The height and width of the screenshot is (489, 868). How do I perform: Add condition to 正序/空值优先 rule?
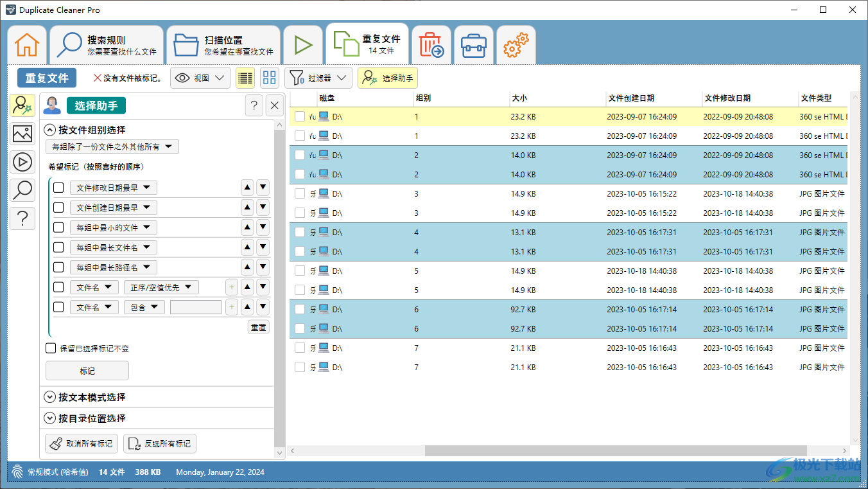[231, 287]
